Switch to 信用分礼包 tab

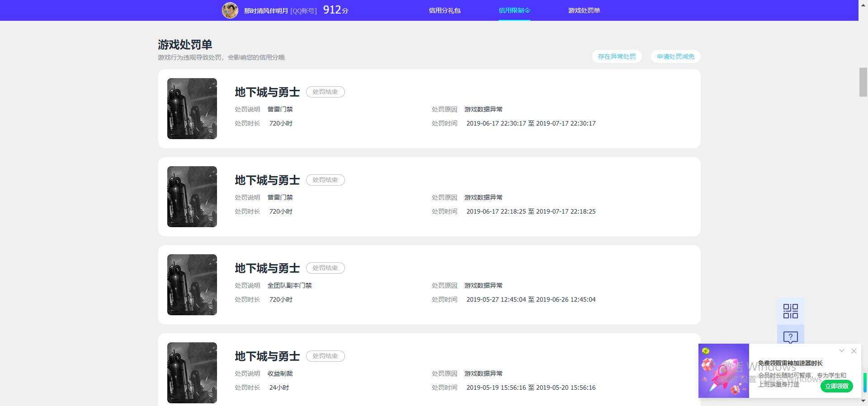tap(444, 10)
